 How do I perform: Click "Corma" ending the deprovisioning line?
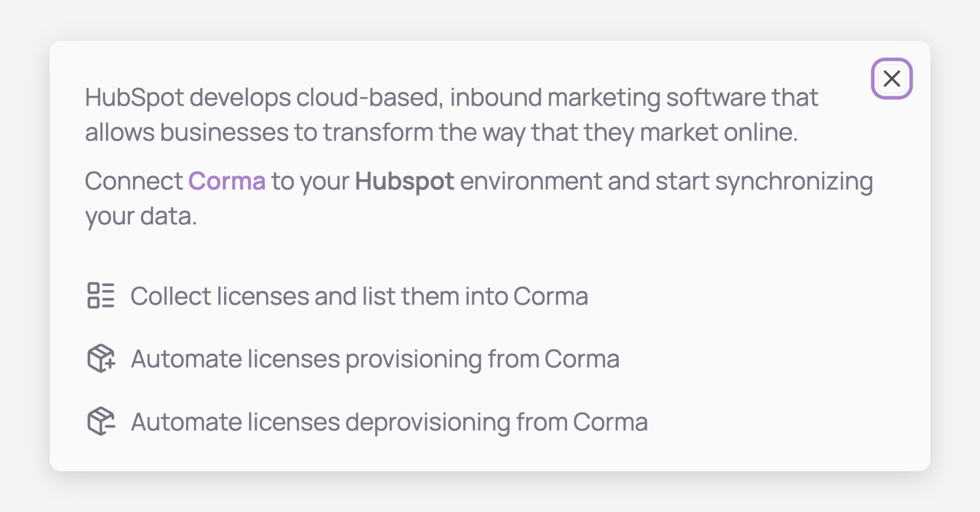tap(610, 422)
